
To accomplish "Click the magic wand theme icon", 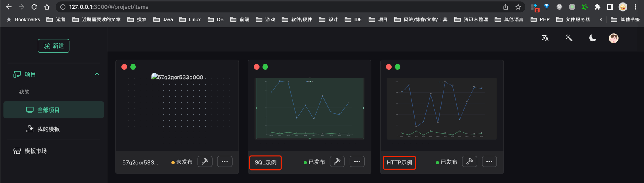I will pos(569,38).
